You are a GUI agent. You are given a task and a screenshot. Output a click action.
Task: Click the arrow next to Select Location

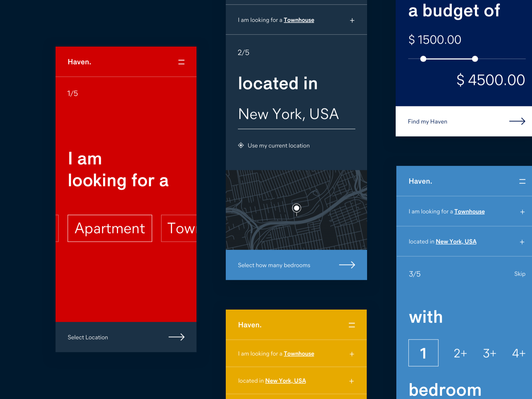point(176,337)
